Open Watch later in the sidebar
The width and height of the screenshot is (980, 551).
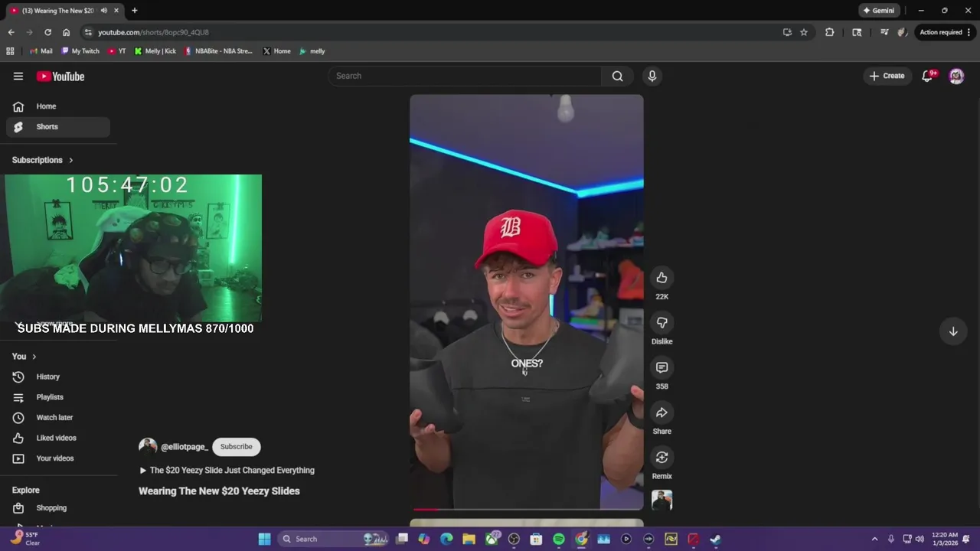click(x=58, y=418)
